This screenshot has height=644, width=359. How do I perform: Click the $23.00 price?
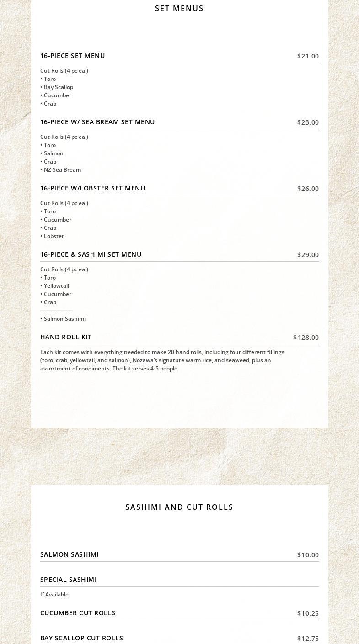[308, 122]
